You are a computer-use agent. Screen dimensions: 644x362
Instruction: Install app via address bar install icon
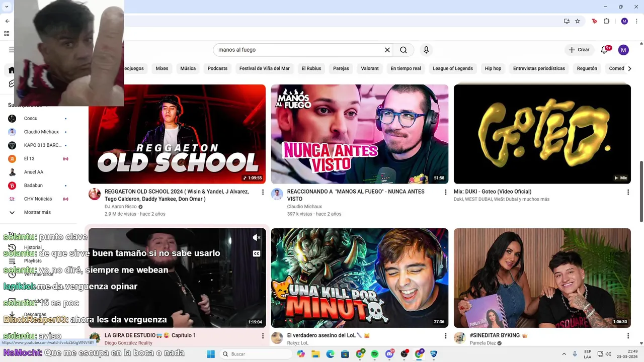pyautogui.click(x=567, y=21)
